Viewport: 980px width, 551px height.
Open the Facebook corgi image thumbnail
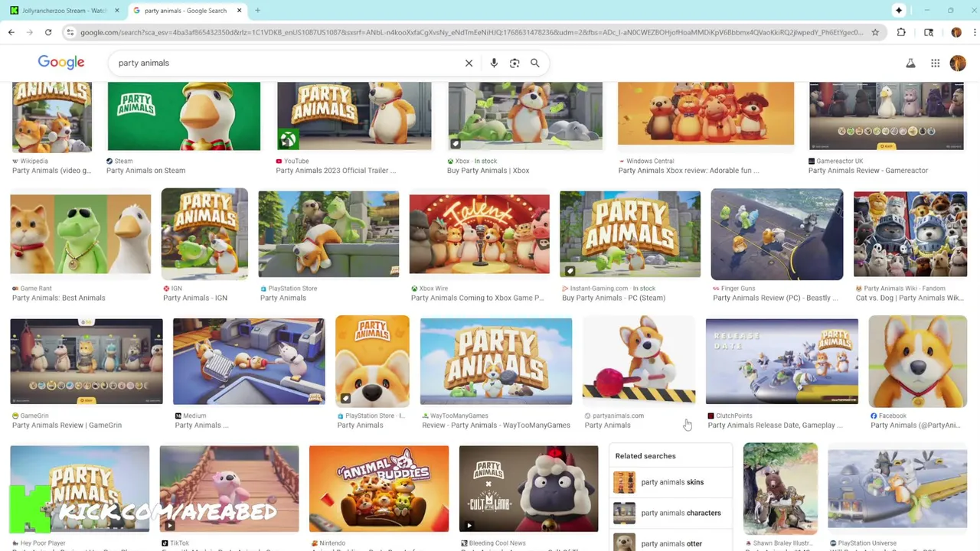[918, 361]
